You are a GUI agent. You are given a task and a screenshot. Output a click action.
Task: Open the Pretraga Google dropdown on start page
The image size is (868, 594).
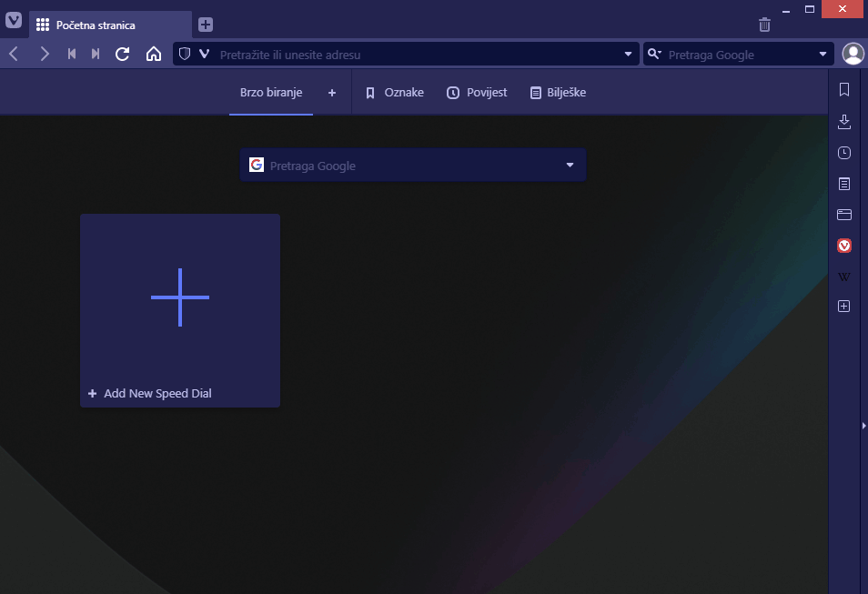(570, 165)
